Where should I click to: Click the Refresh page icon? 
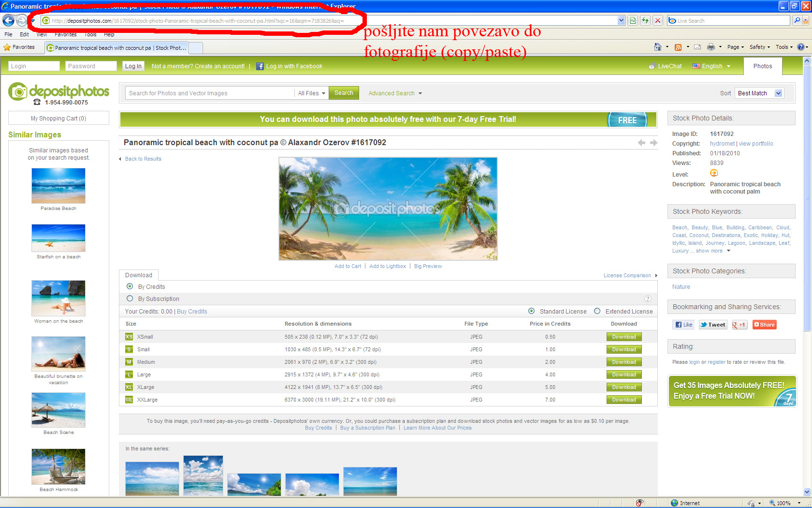point(645,20)
